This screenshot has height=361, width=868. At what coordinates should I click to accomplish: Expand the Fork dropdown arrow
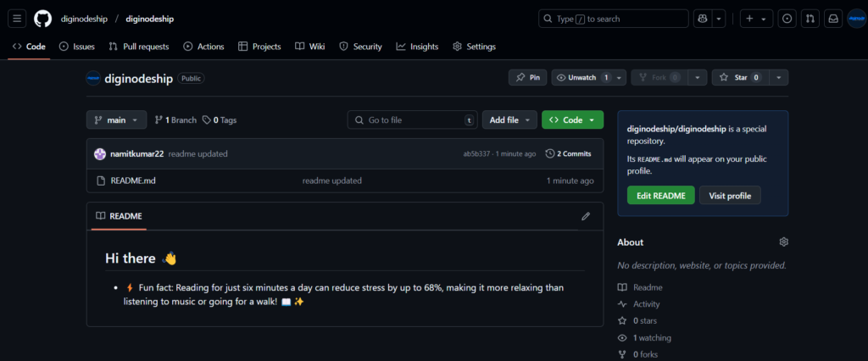[x=698, y=77]
